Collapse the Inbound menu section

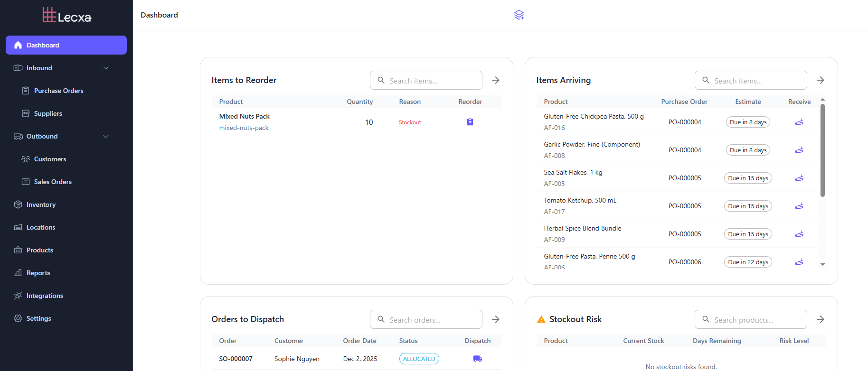pos(106,68)
